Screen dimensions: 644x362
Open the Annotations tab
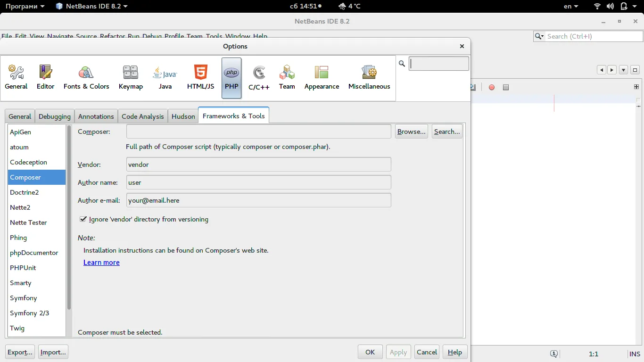(96, 116)
